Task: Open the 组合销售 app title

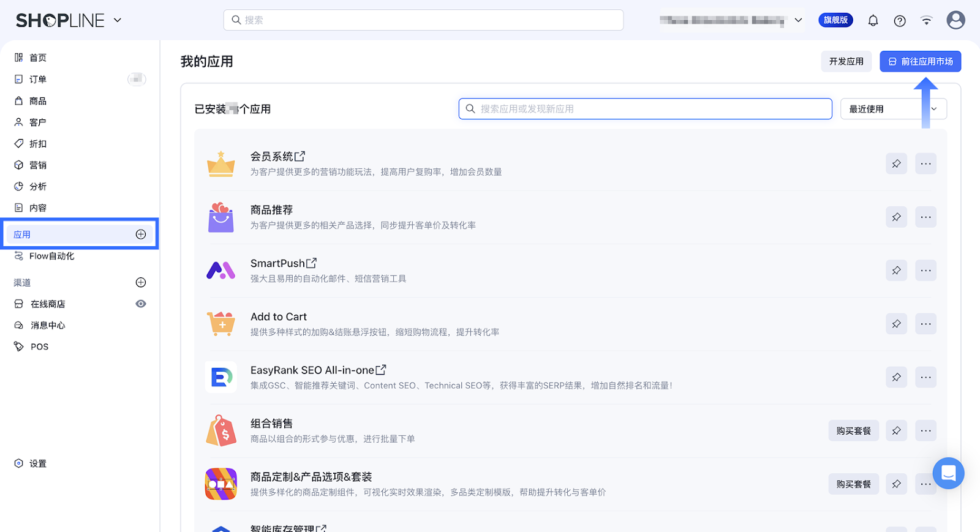Action: tap(271, 424)
